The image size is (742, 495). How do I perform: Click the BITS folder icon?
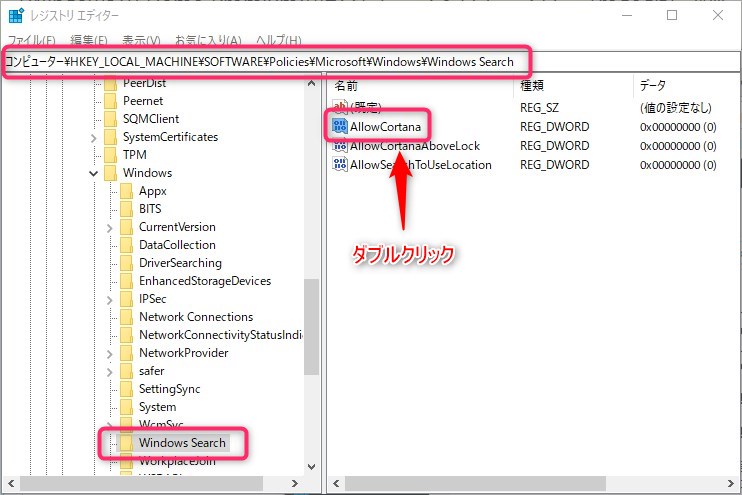coord(126,209)
